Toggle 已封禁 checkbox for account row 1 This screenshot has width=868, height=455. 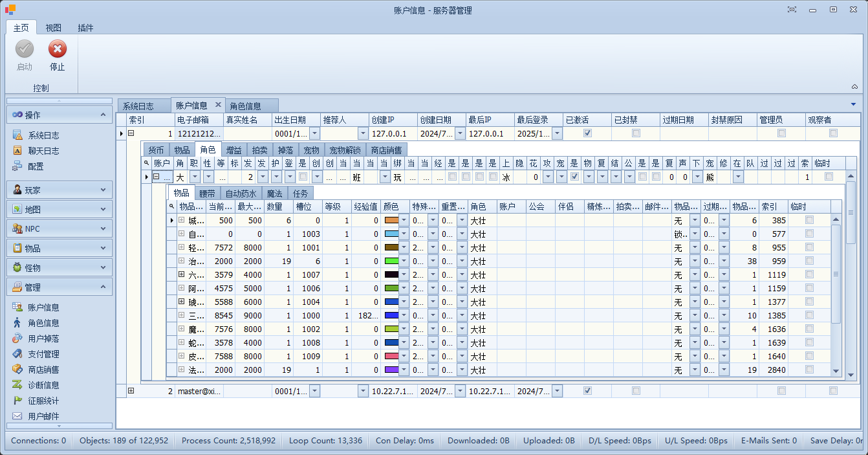(636, 133)
